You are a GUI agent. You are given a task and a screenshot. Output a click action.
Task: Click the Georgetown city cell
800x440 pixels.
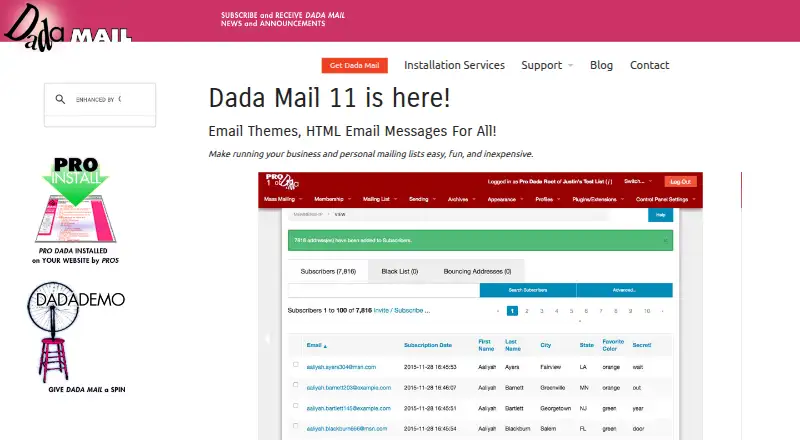click(555, 408)
